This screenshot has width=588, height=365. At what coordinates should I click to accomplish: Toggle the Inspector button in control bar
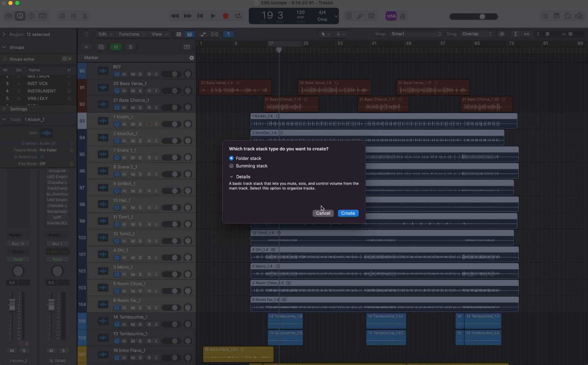[20, 16]
